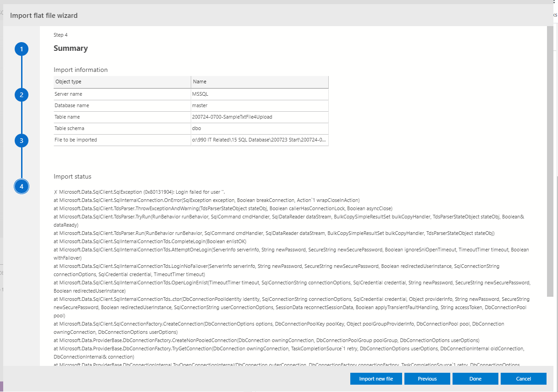The width and height of the screenshot is (558, 392).
Task: Click the Name column header
Action: coord(260,82)
